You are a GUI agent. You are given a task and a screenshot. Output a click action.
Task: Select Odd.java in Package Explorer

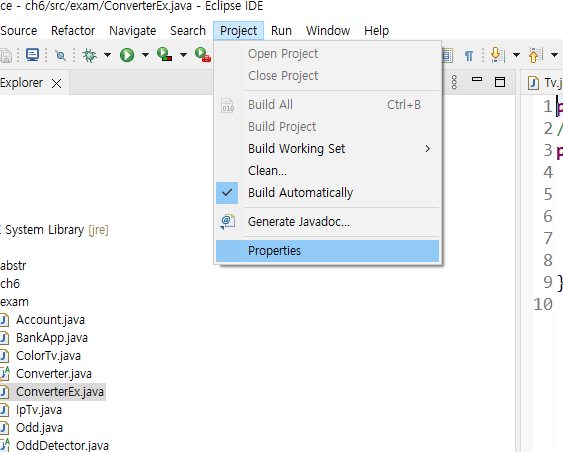(x=39, y=428)
